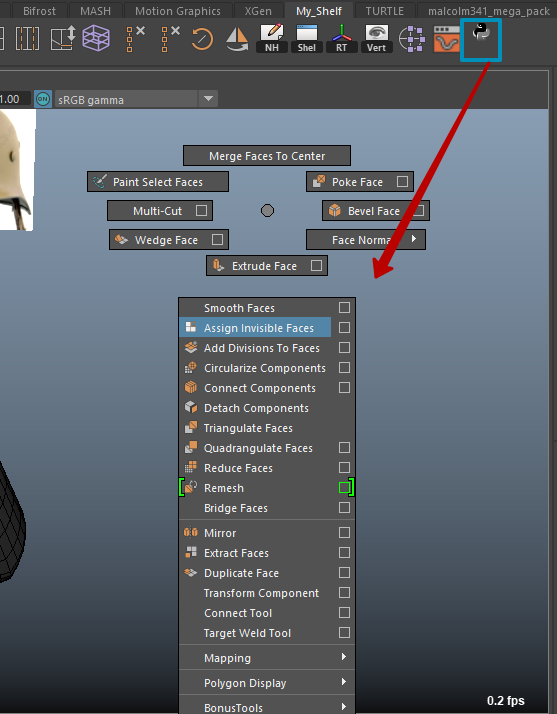Open Extrude Face option box
557x714 pixels.
(x=317, y=265)
